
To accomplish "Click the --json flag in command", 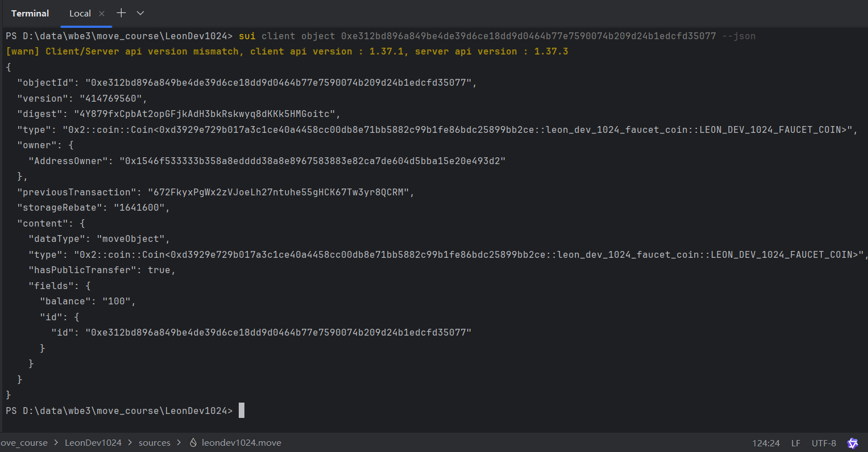I will [738, 36].
